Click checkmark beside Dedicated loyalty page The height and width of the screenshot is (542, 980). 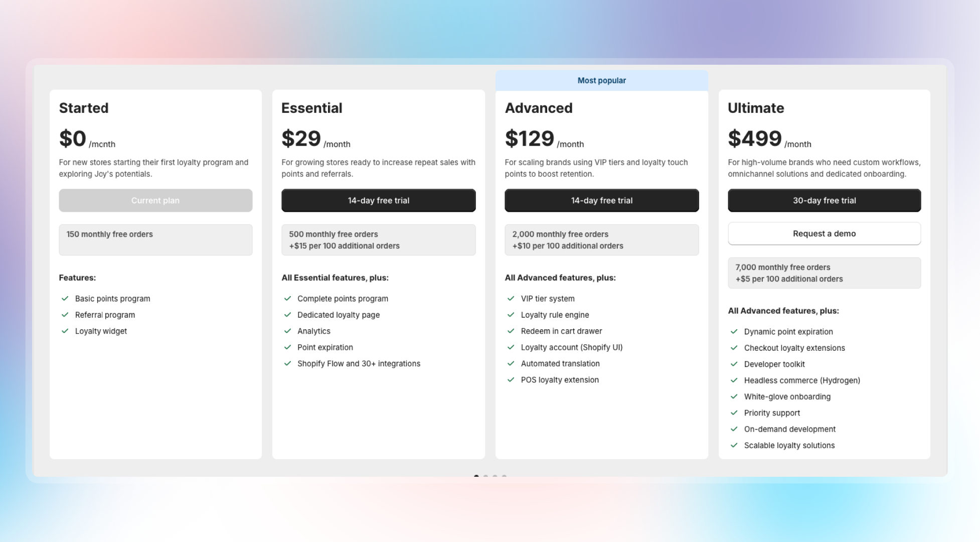(x=287, y=315)
